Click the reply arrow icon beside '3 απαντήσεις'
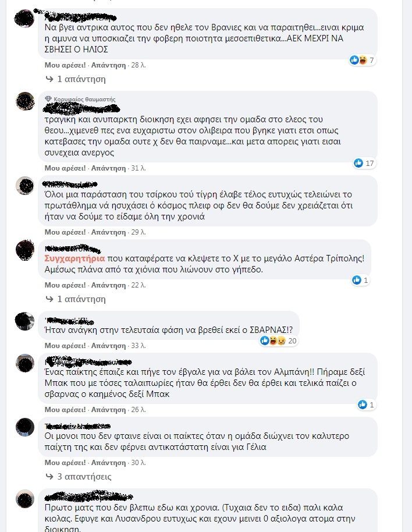Screen dimensions: 412x532 (49, 476)
